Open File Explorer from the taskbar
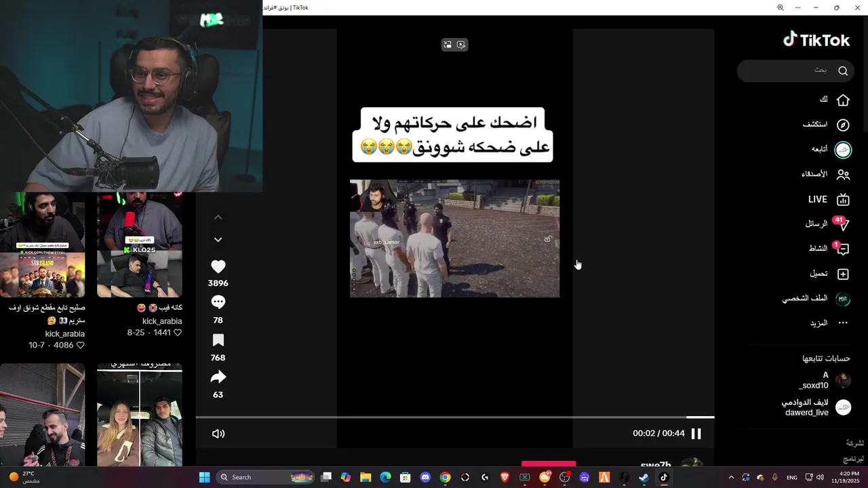The image size is (868, 488). tap(366, 477)
